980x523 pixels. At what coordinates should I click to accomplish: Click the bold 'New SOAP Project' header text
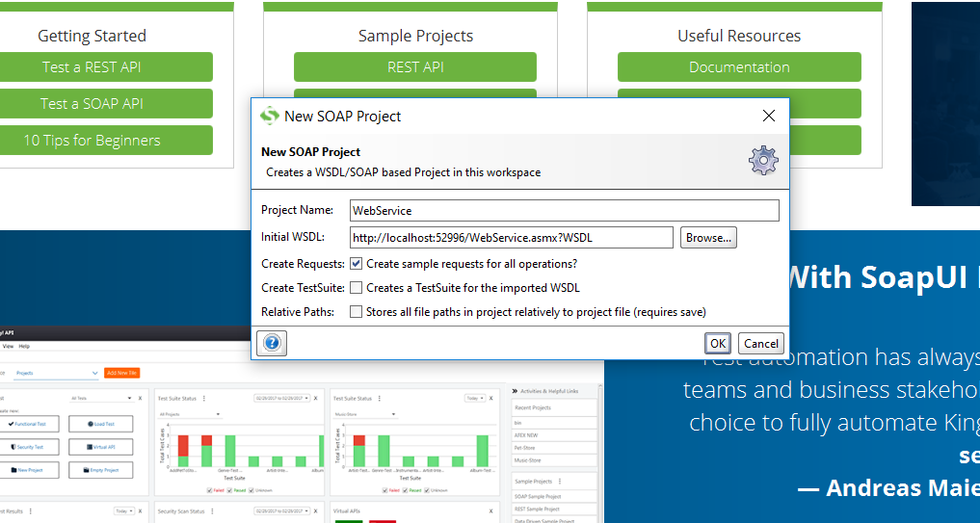tap(310, 152)
